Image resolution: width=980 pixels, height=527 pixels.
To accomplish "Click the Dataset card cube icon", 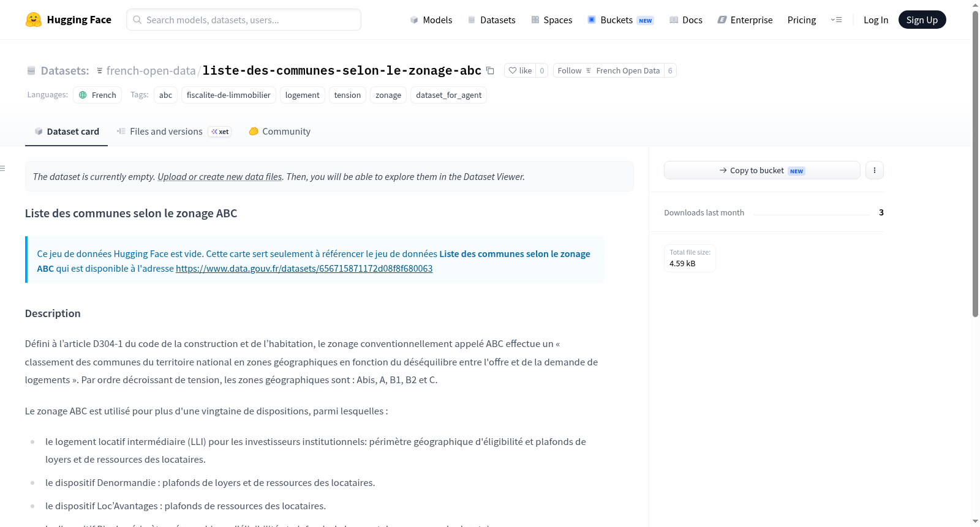I will click(x=39, y=131).
